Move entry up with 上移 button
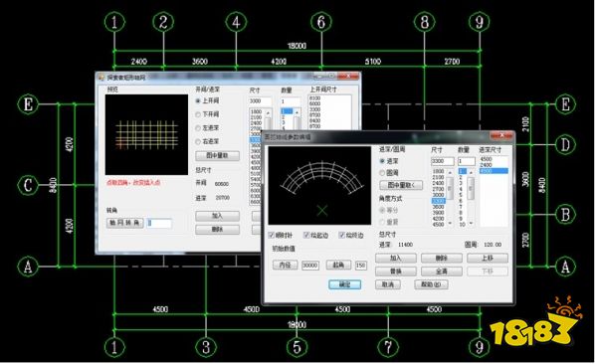Viewport: 595px width, 364px height. (x=488, y=259)
